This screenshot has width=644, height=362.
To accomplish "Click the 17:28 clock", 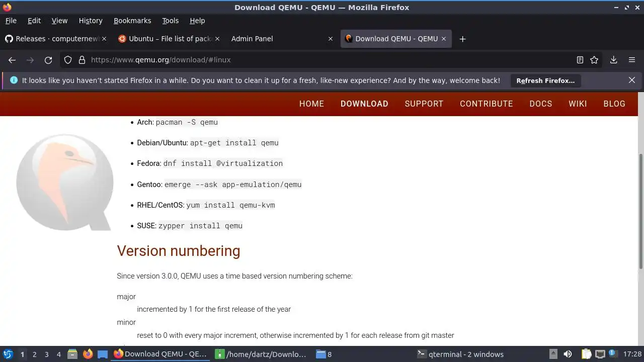I will (632, 354).
